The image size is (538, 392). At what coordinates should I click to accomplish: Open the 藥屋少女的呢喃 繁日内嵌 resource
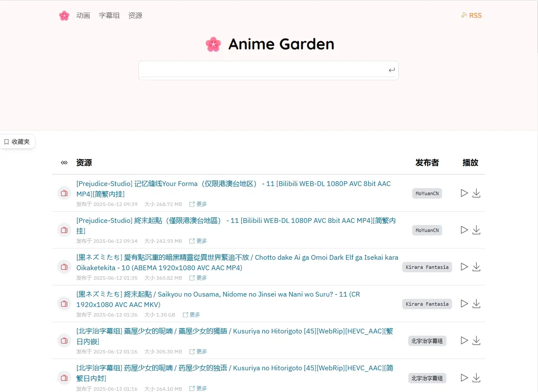(235, 336)
